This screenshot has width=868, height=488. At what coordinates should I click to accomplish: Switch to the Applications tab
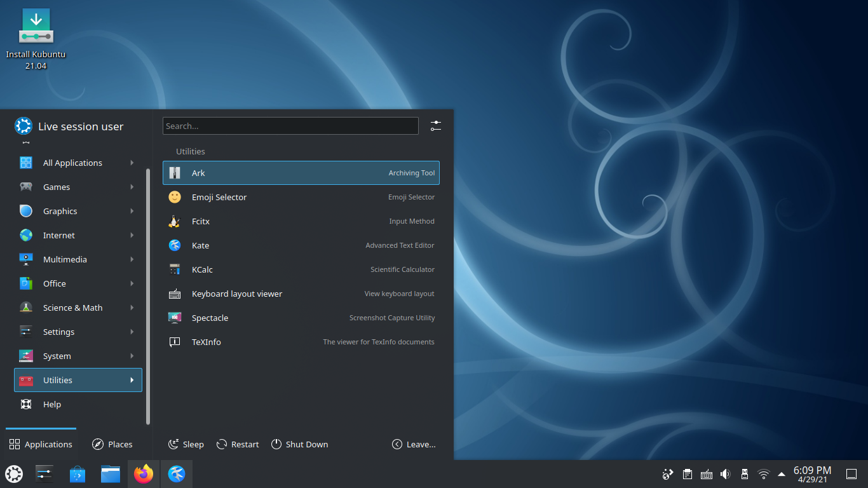[x=41, y=444]
